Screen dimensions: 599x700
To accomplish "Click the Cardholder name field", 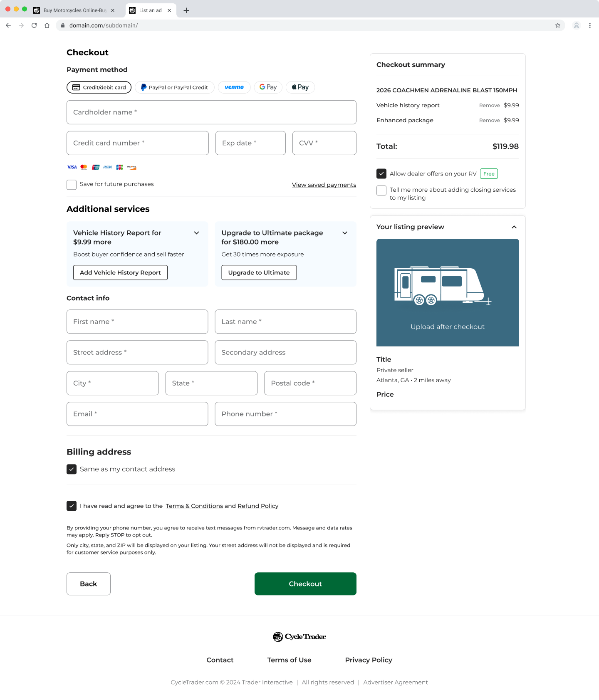I will (x=211, y=112).
